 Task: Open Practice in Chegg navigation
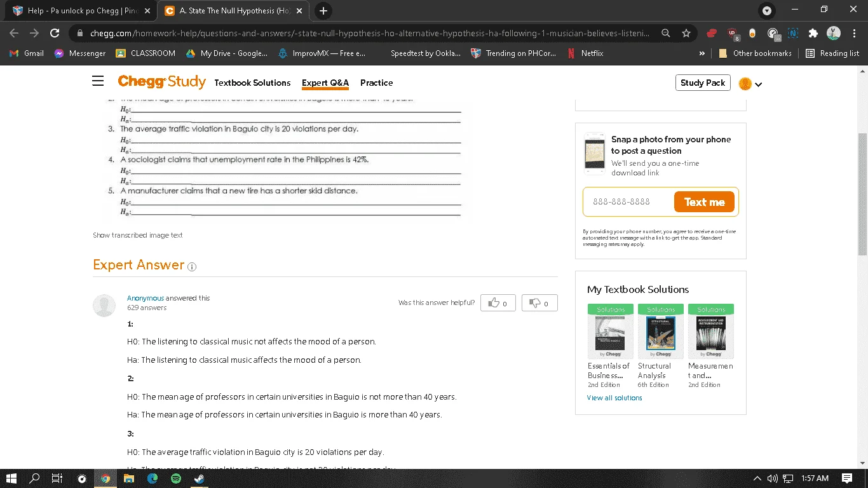tap(376, 83)
